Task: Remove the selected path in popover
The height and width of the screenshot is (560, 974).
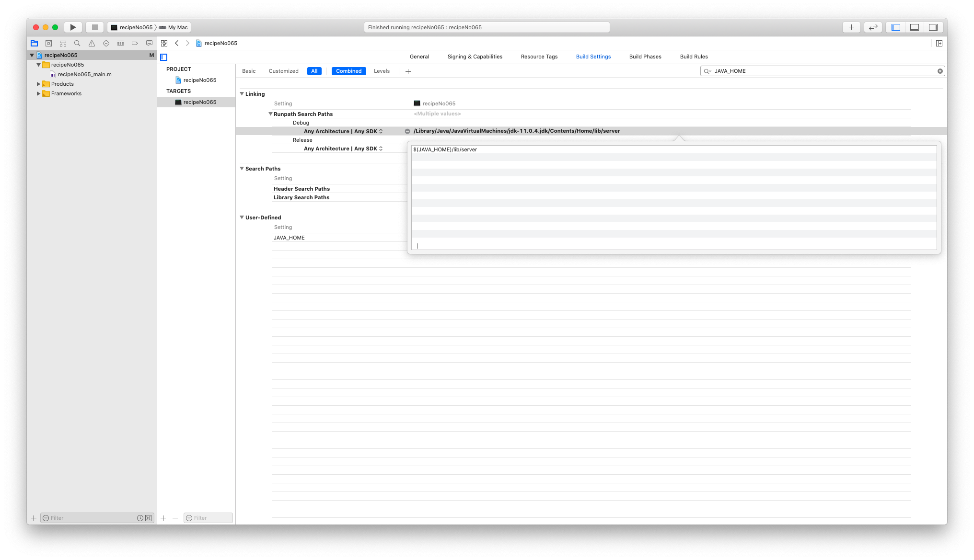Action: coord(428,246)
